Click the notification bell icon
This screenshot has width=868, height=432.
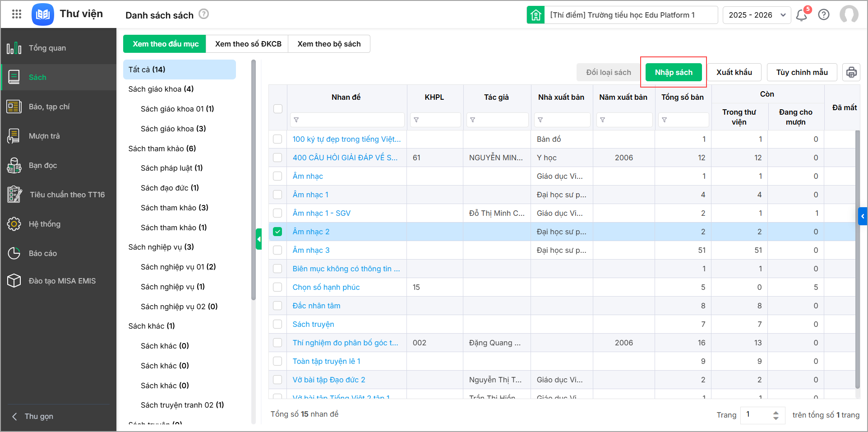(801, 15)
